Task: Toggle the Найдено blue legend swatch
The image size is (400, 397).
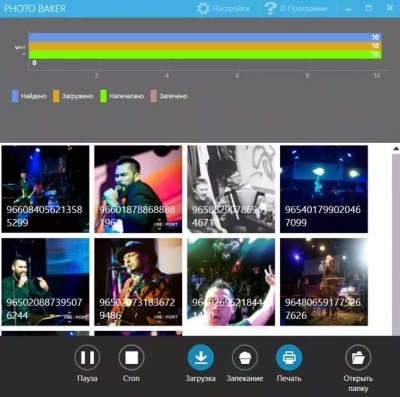Action: coord(15,96)
